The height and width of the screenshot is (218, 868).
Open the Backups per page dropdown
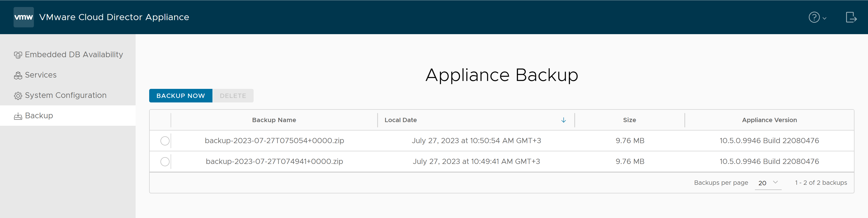(768, 183)
